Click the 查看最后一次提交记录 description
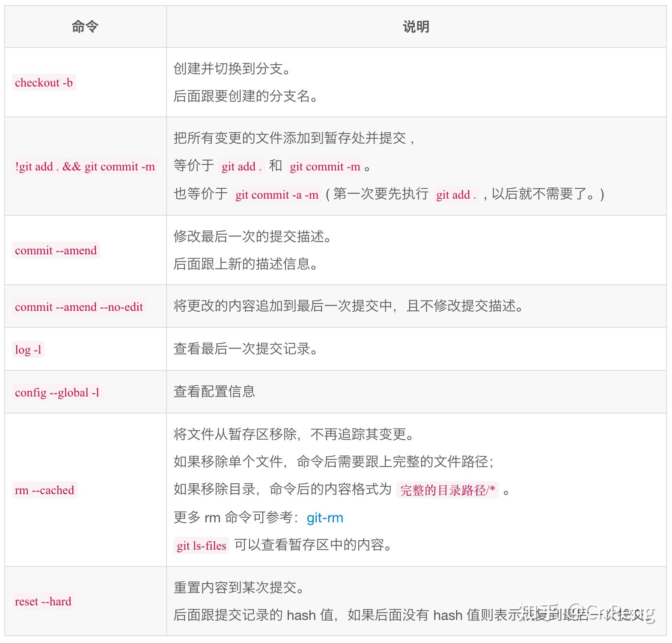Screen dimensions: 672x643 click(245, 349)
